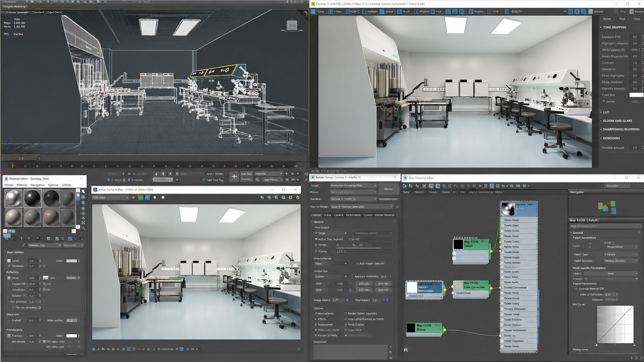Click the white sphere icon in V-Ray buffer toolbar
The width and height of the screenshot is (644, 362).
[x=163, y=197]
